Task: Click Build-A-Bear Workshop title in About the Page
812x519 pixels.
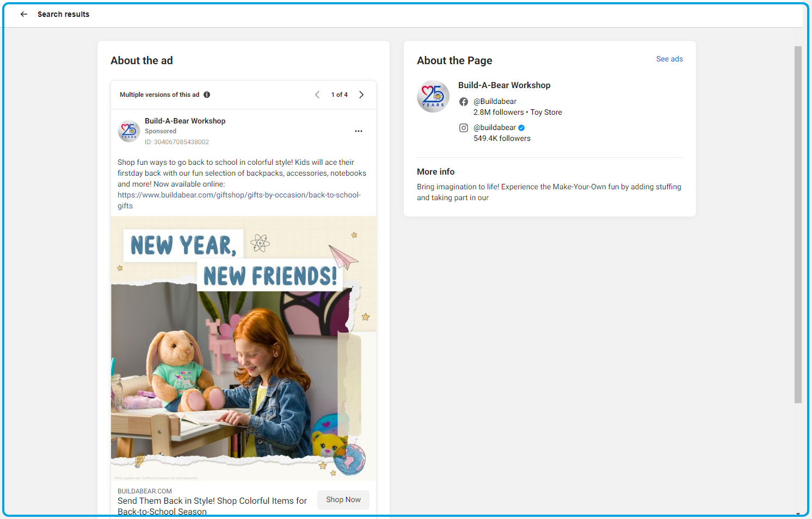Action: [x=504, y=85]
